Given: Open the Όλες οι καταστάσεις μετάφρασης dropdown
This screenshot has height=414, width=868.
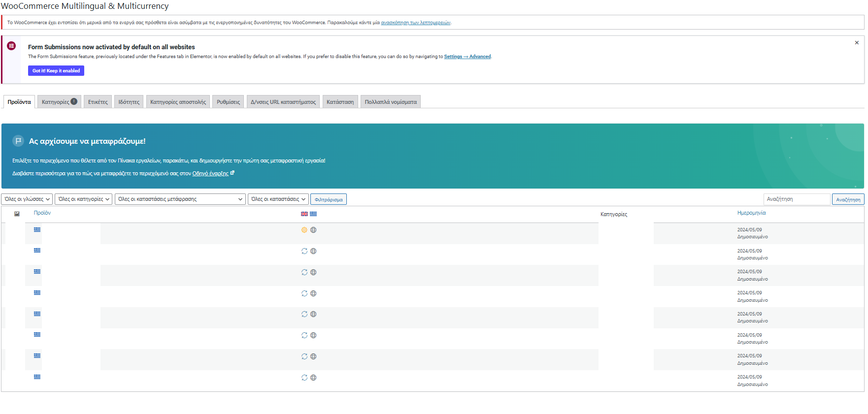Looking at the screenshot, I should 180,199.
